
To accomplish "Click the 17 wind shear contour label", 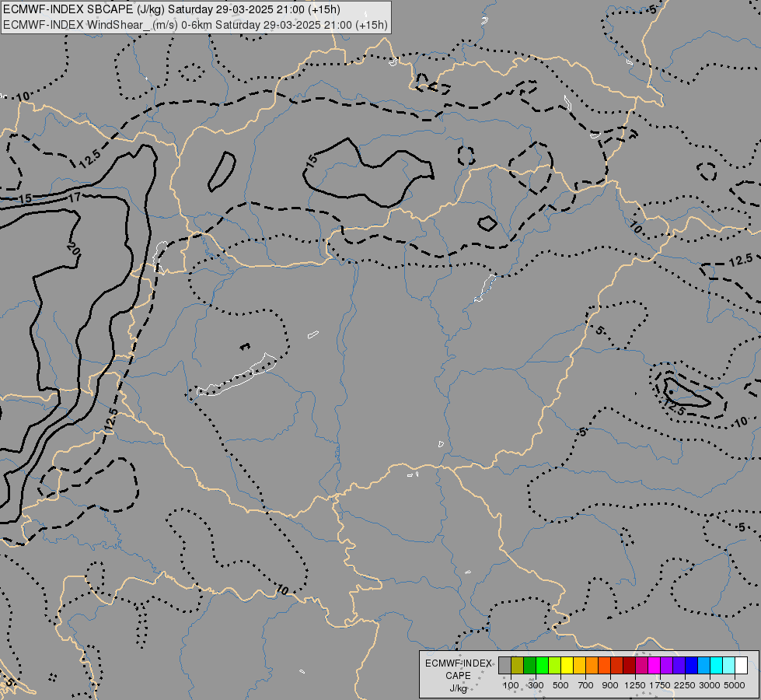I will [x=75, y=198].
